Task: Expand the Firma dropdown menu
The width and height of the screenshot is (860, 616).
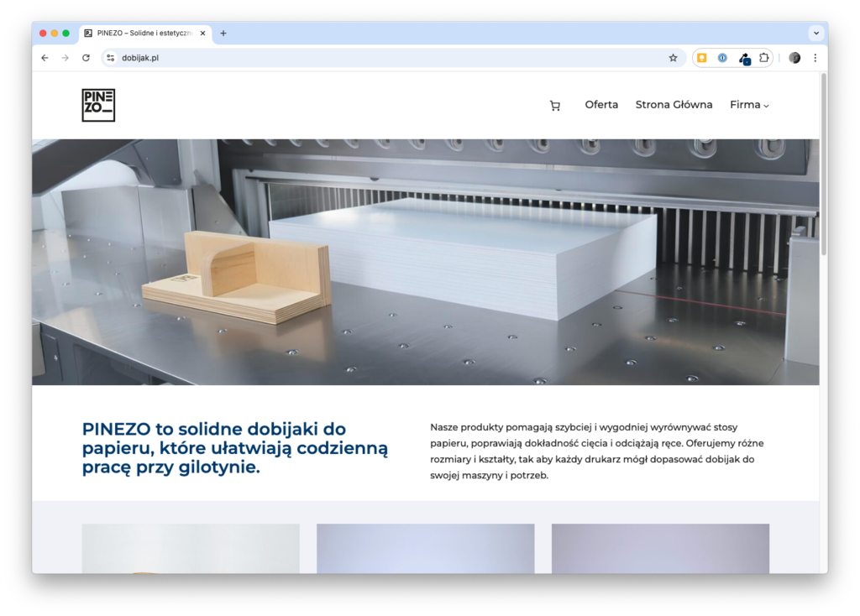Action: tap(749, 105)
